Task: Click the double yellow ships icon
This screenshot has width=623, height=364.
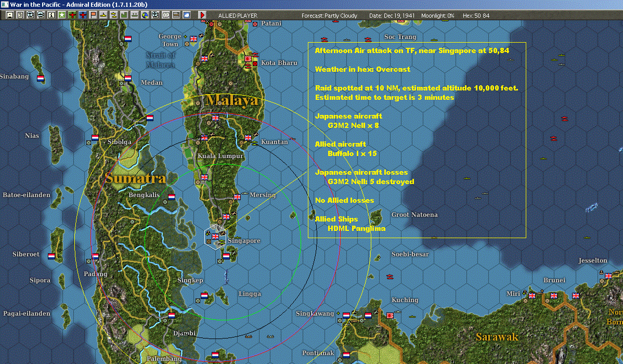Action: [114, 15]
